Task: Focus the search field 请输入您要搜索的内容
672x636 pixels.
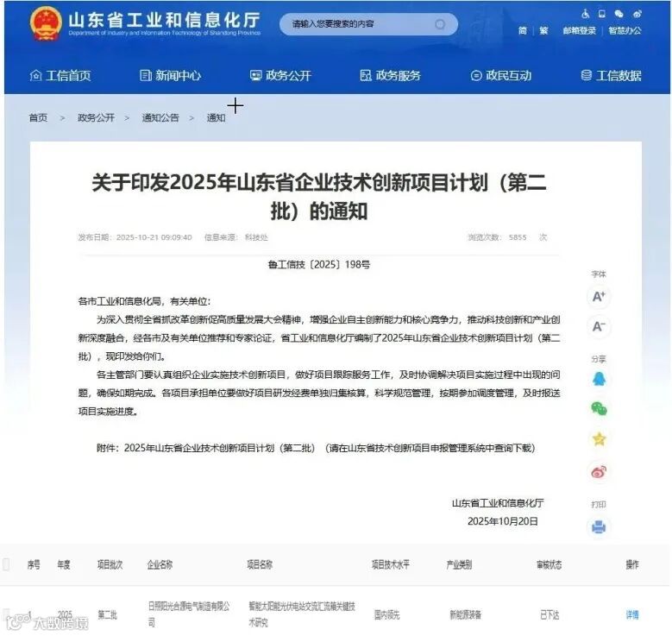Action: click(x=368, y=24)
